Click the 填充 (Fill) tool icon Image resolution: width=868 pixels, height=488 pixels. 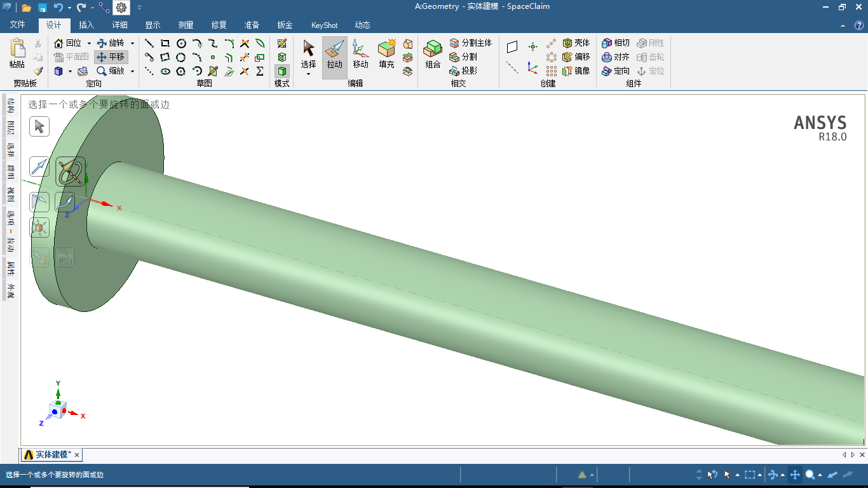pos(386,55)
